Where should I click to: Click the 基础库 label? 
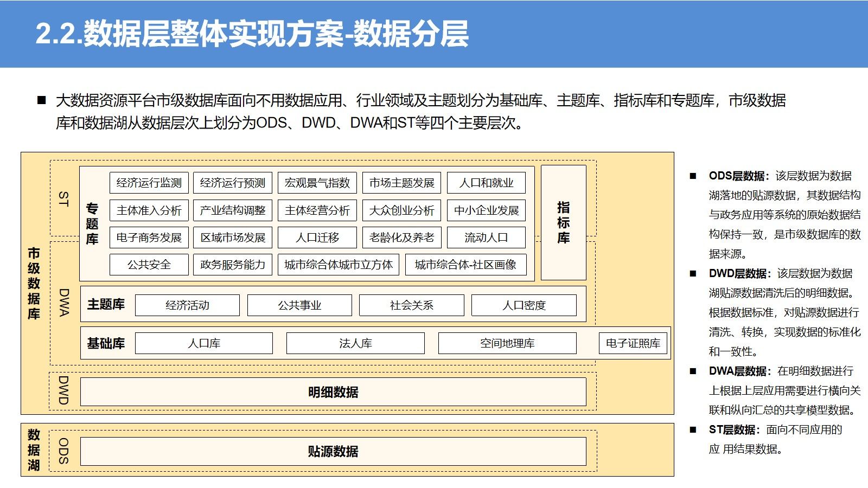click(106, 343)
